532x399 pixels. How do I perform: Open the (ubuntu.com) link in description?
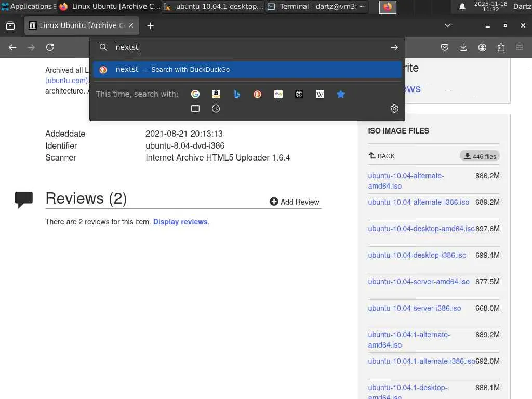pos(66,81)
